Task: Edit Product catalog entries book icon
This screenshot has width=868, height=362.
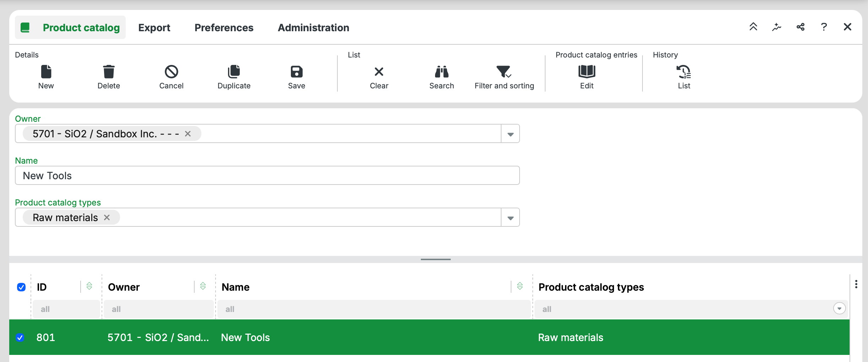Action: tap(587, 72)
